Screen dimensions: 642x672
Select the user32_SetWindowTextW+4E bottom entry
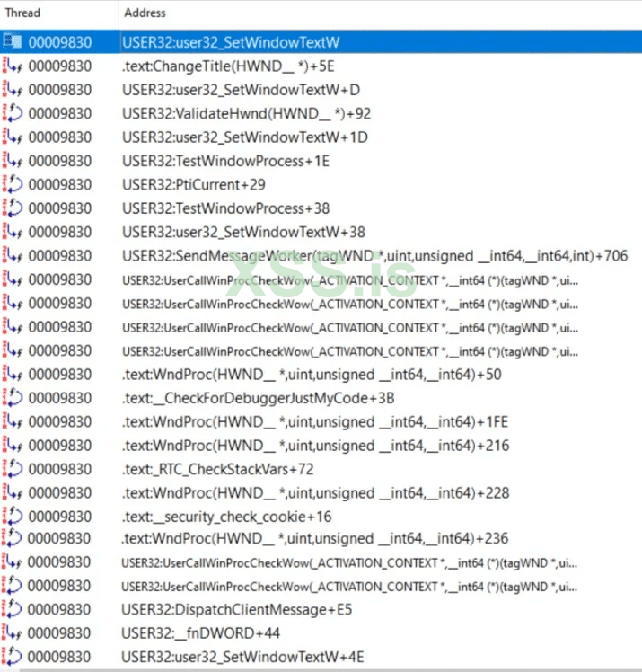[x=242, y=656]
